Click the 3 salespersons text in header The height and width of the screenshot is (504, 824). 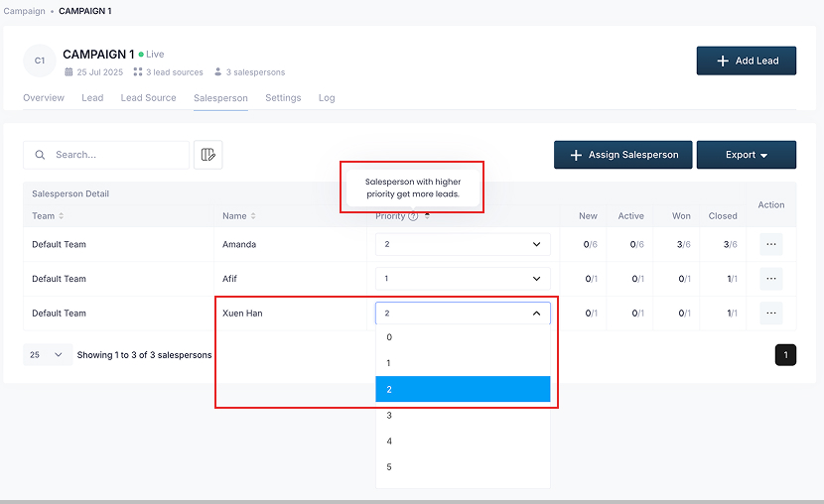255,71
